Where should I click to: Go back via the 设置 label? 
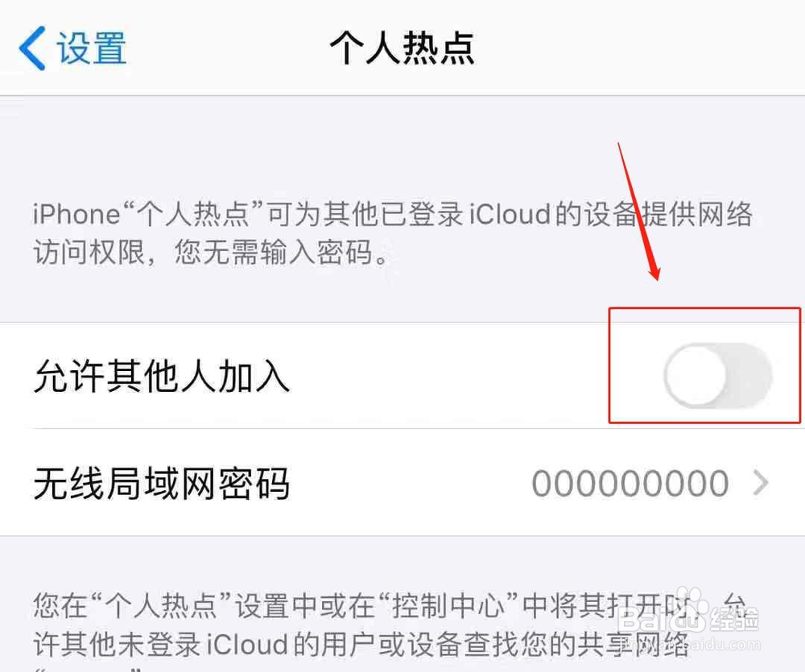(x=92, y=48)
